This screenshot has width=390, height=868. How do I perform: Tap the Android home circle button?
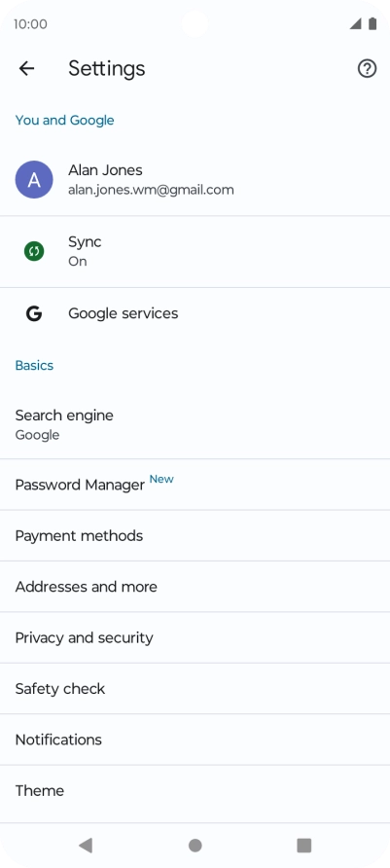click(x=195, y=845)
